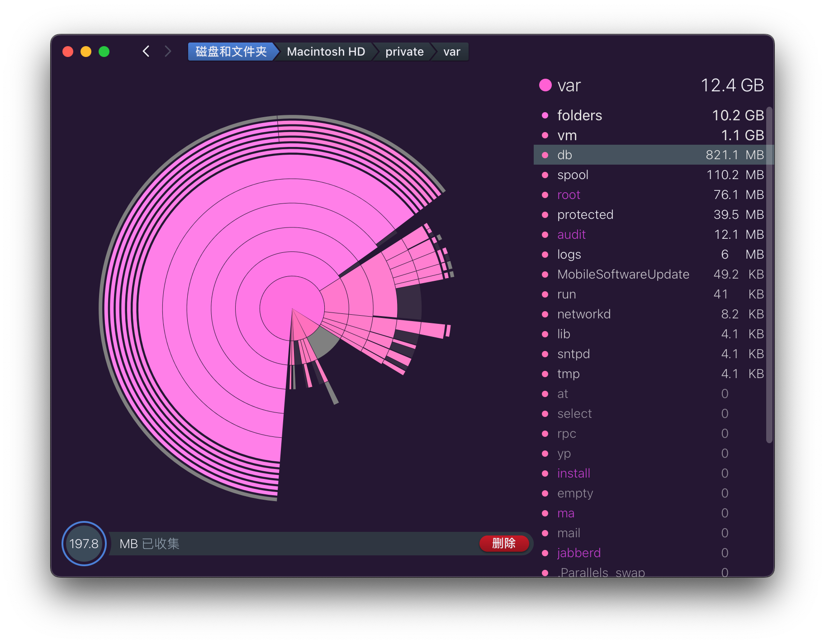Choose MobileSoftwareUpdate from the list
This screenshot has height=644, width=825.
pos(623,275)
